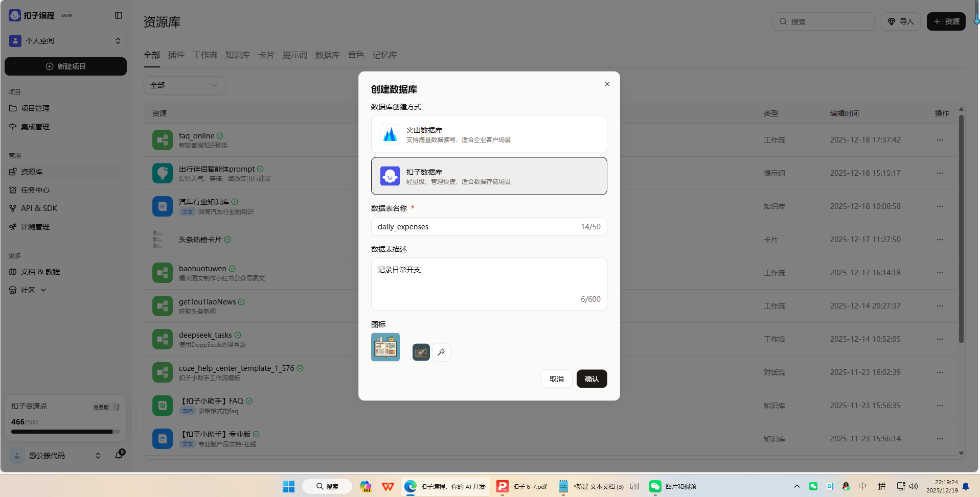This screenshot has width=980, height=497.
Task: Open more actions for 出行伴侣智能体prompt row
Action: coord(940,173)
